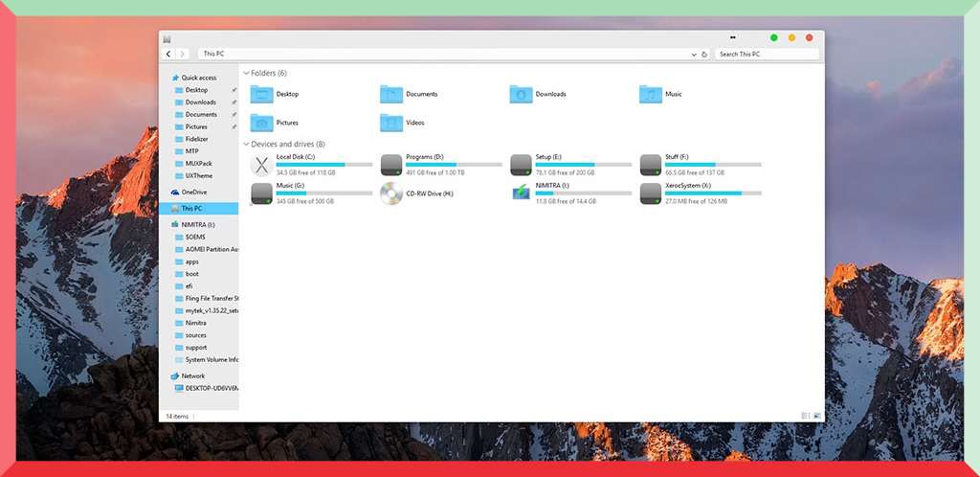
Task: Open the Documents folder icon in main pane
Action: [x=391, y=95]
